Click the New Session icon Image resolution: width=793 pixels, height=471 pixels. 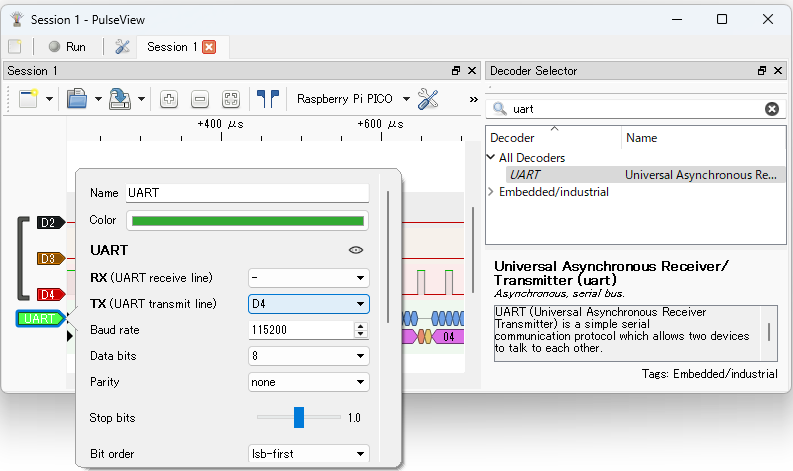pos(27,99)
